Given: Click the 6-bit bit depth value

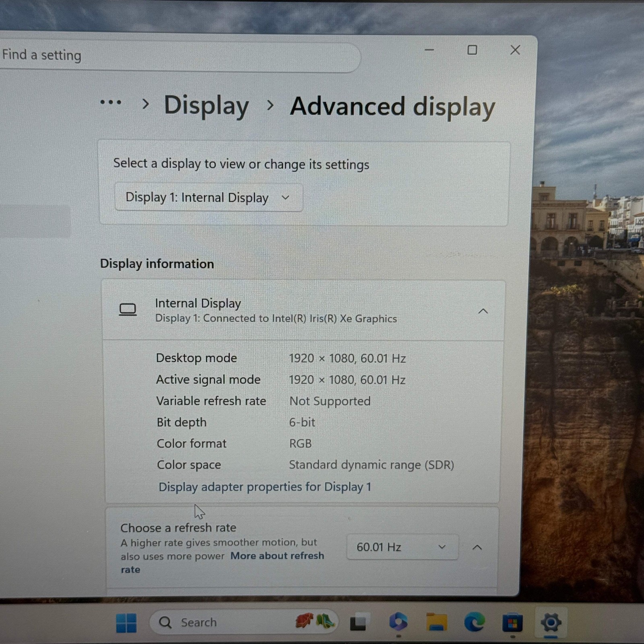Looking at the screenshot, I should pyautogui.click(x=302, y=422).
